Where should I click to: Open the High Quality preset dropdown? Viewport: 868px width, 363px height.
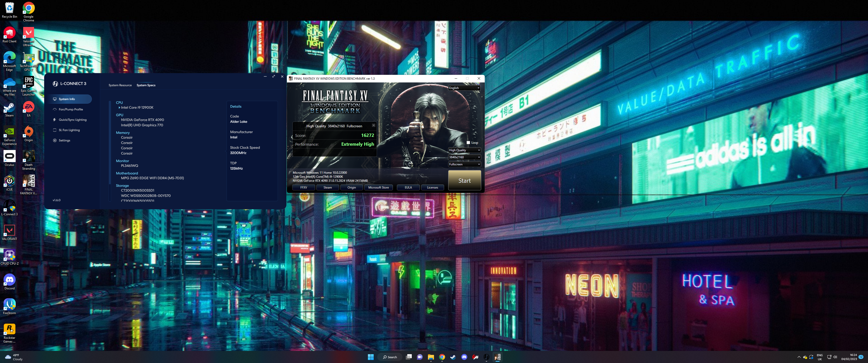coord(464,150)
